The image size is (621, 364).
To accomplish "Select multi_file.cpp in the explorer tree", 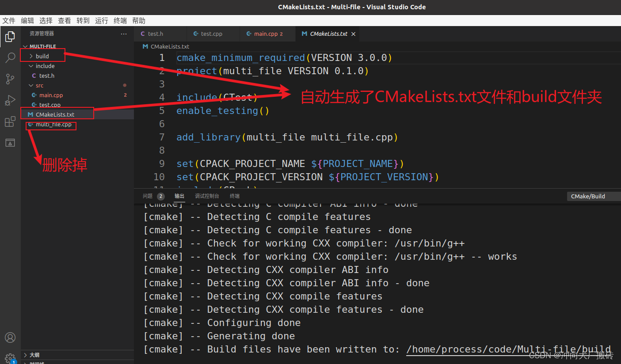I will (77, 125).
